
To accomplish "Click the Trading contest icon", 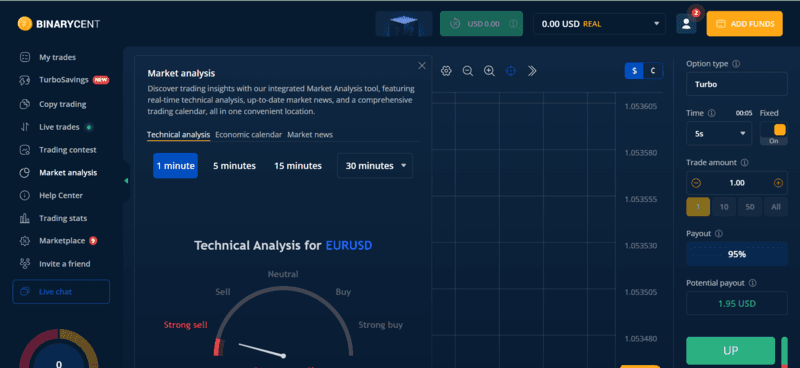I will click(24, 150).
